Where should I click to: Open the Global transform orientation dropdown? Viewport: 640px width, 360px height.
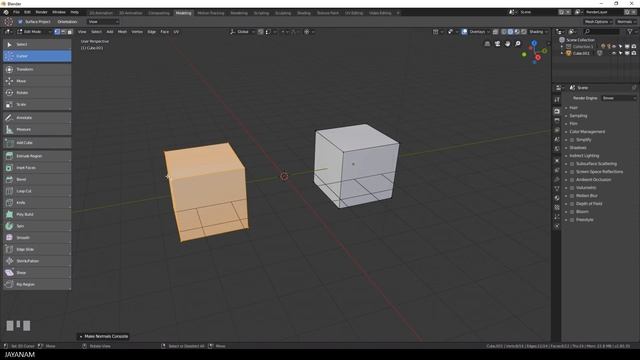242,32
